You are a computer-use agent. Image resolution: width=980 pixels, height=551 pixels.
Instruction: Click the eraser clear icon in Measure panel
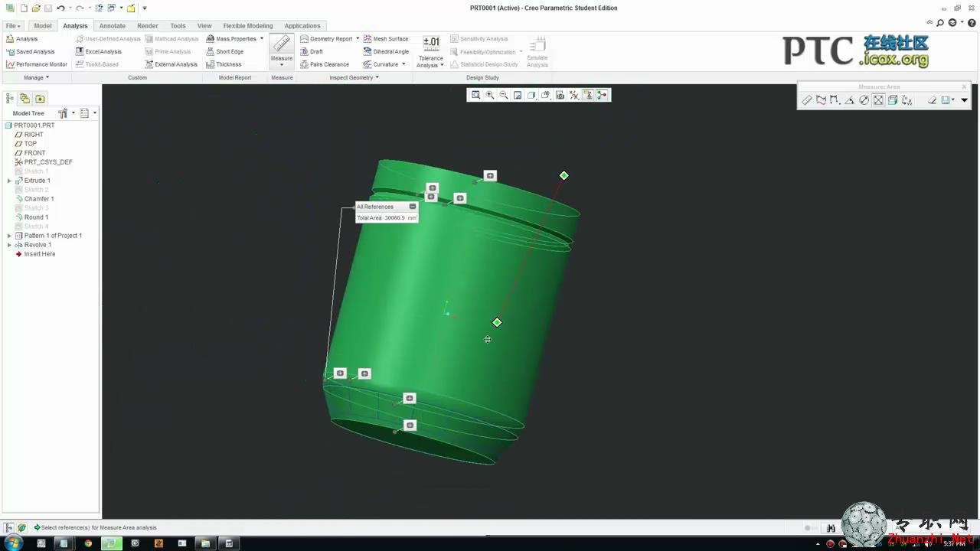coord(932,100)
